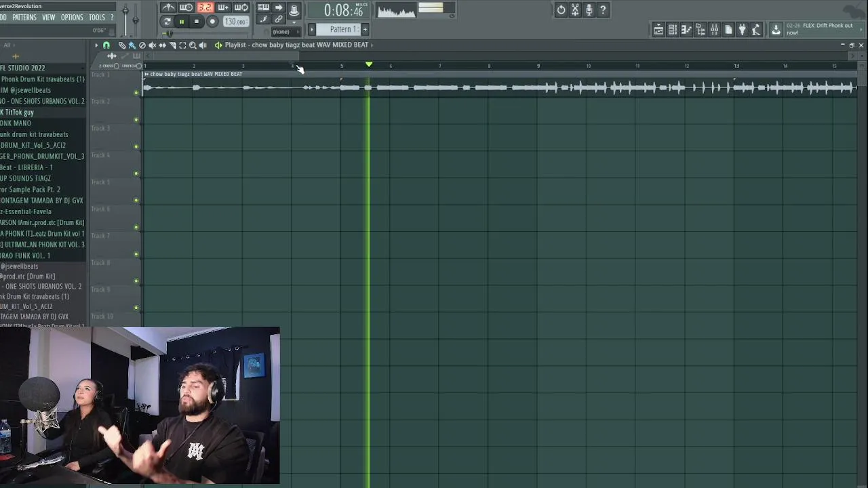The image size is (868, 488).
Task: Toggle typing keyboard to piano icon
Action: [263, 7]
